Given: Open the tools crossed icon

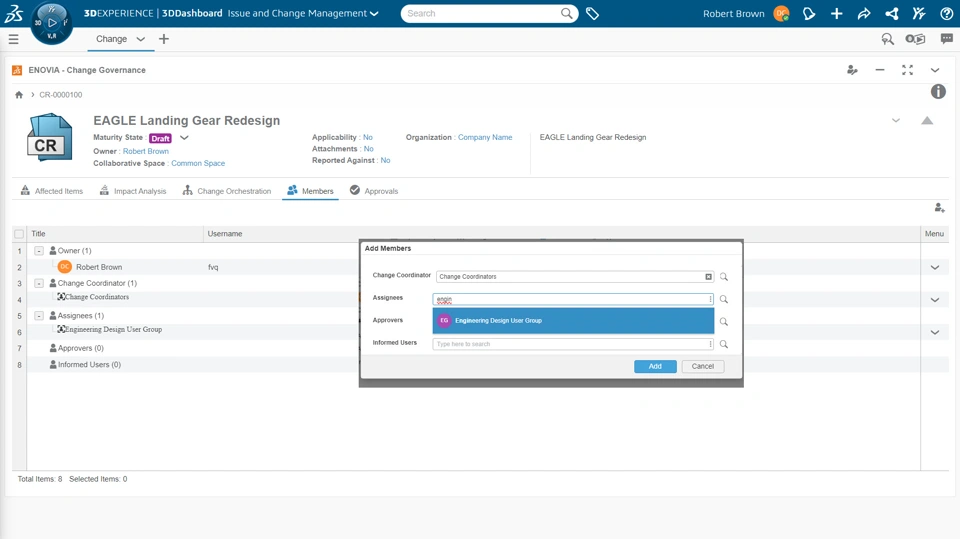Looking at the screenshot, I should (919, 13).
